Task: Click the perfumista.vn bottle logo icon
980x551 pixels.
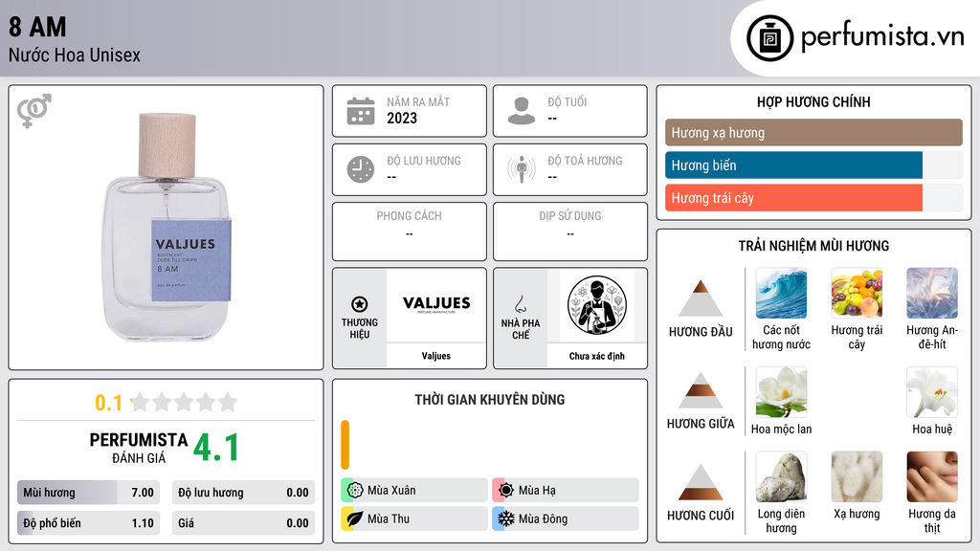Action: [769, 38]
